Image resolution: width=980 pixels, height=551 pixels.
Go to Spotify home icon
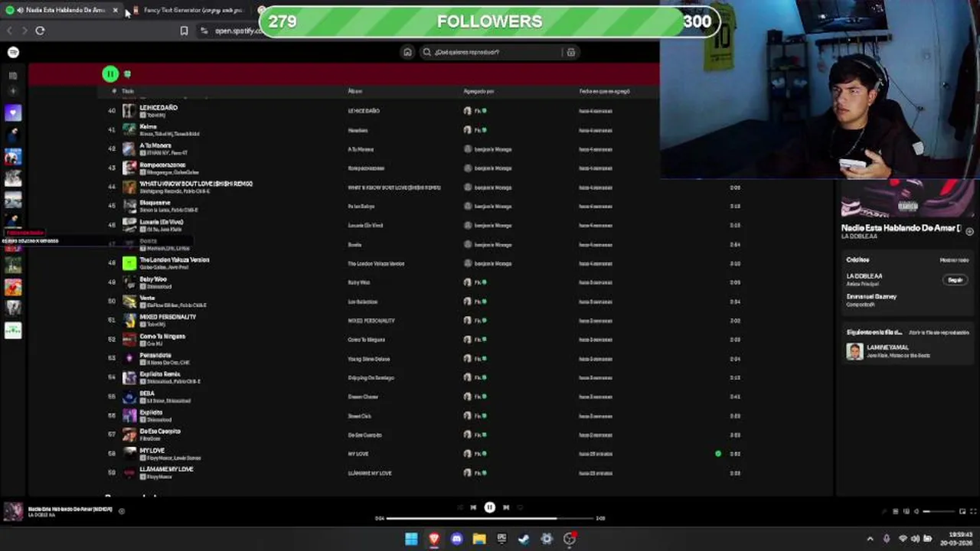(x=407, y=52)
